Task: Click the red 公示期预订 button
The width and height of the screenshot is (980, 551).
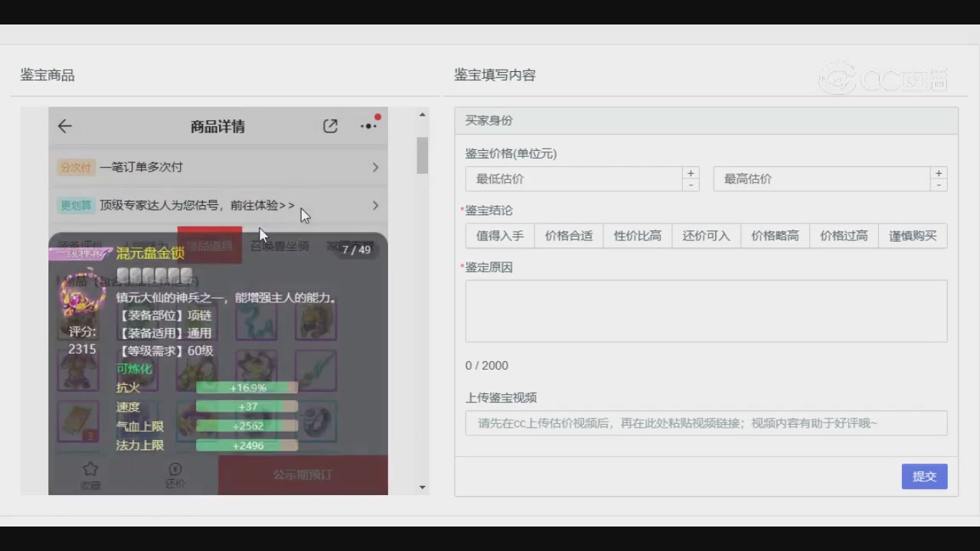Action: pyautogui.click(x=303, y=474)
